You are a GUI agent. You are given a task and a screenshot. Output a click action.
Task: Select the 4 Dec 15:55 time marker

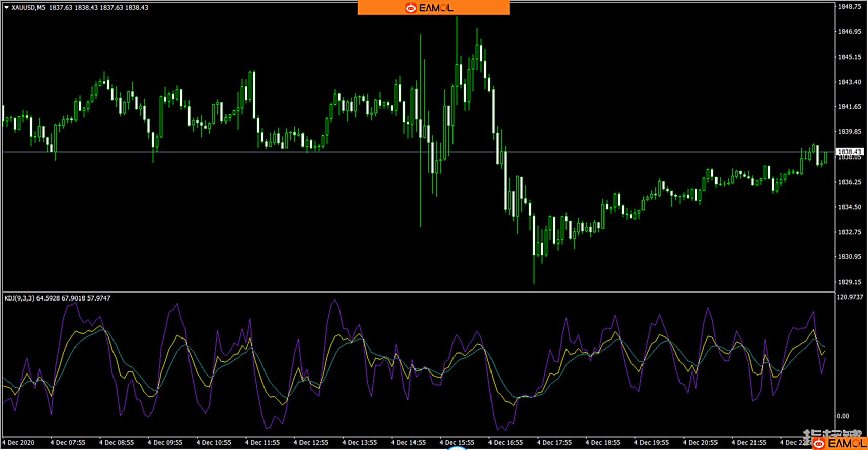[x=457, y=443]
